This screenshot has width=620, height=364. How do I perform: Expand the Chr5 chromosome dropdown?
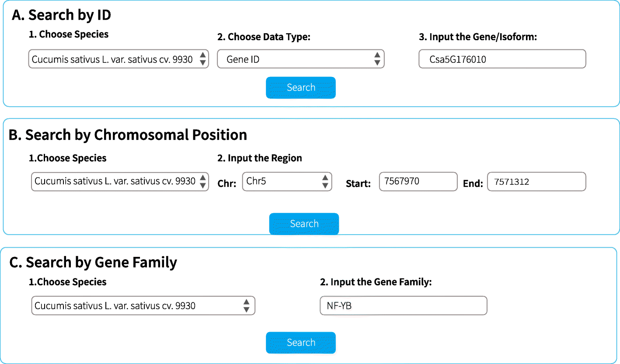point(287,181)
